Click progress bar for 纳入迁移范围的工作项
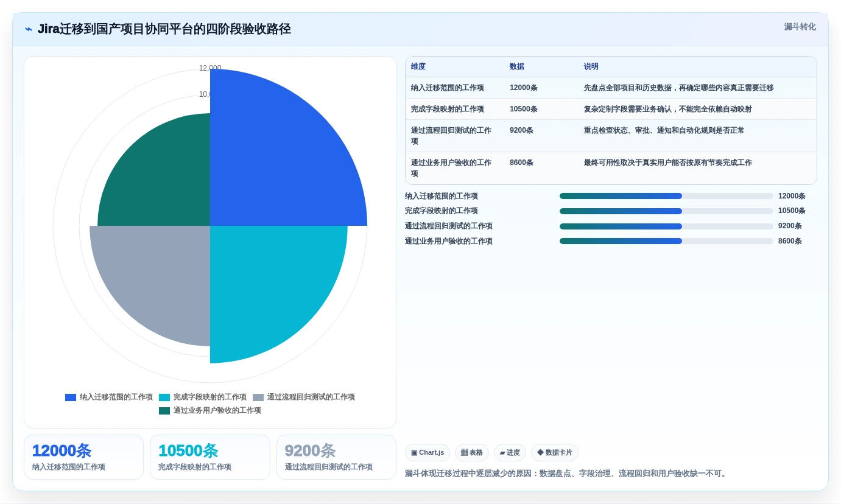This screenshot has width=841, height=504. tap(666, 196)
